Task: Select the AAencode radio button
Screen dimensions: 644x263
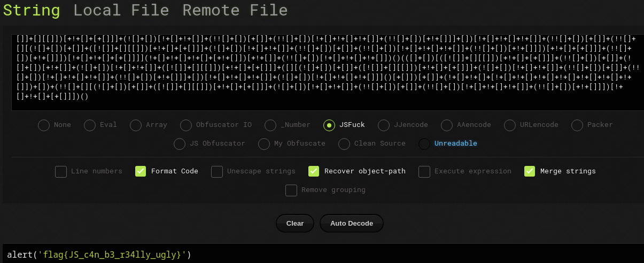Action: tap(447, 125)
